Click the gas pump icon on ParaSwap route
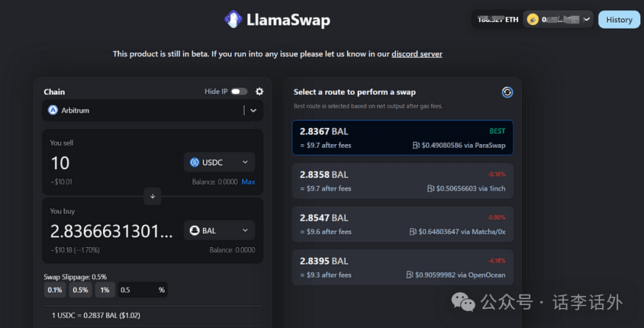The image size is (644, 328). [x=416, y=146]
